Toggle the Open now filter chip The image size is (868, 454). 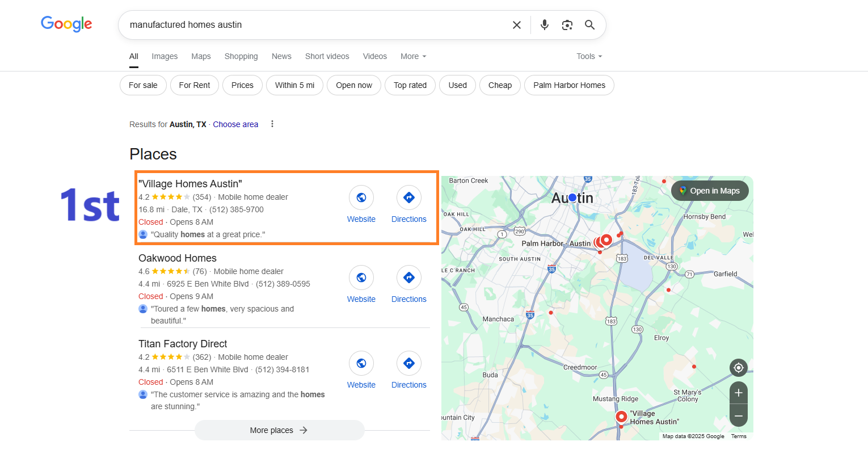[354, 85]
